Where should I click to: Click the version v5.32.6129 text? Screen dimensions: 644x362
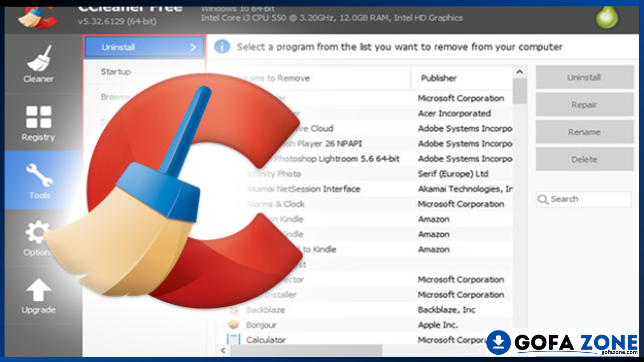(x=117, y=21)
